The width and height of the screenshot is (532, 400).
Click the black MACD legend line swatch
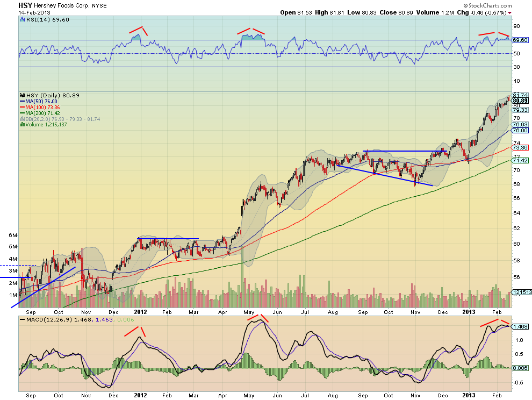click(x=23, y=319)
